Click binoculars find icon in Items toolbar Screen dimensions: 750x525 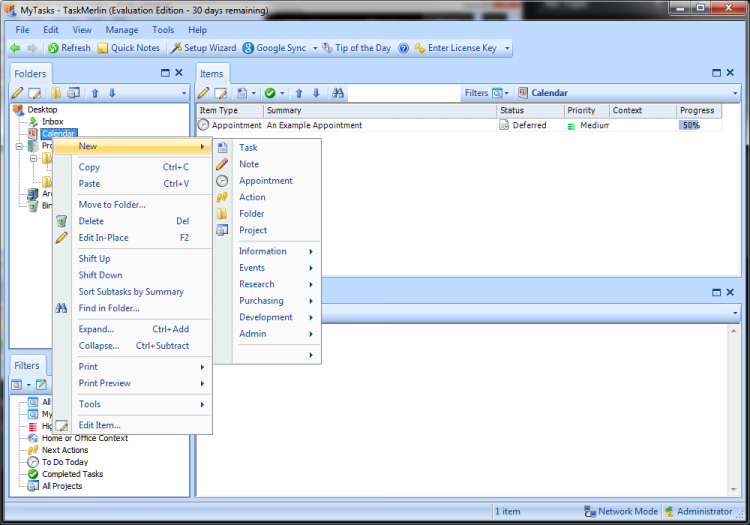338,93
